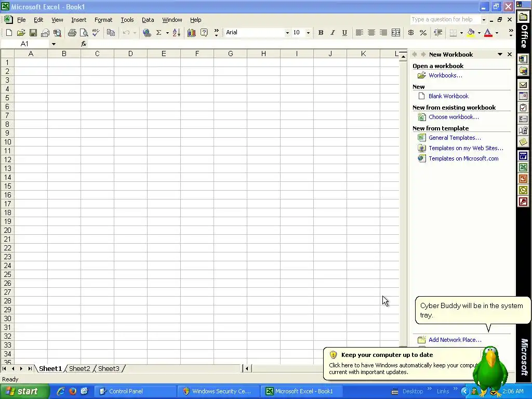Image resolution: width=532 pixels, height=399 pixels.
Task: Open the Windows start menu
Action: click(24, 391)
